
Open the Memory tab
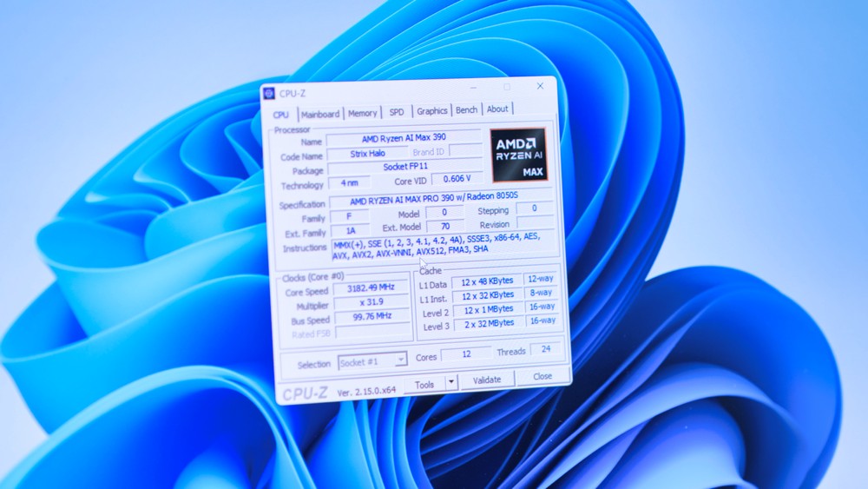pos(363,113)
